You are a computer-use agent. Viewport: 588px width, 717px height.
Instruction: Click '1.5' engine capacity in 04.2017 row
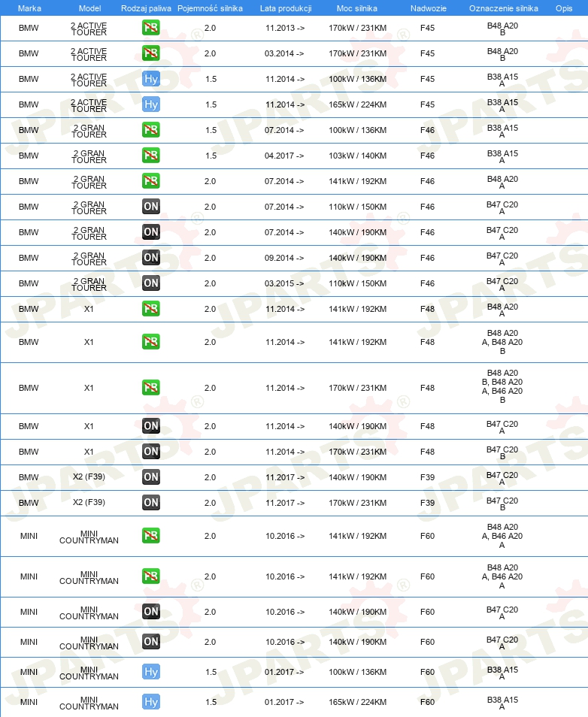click(x=211, y=156)
